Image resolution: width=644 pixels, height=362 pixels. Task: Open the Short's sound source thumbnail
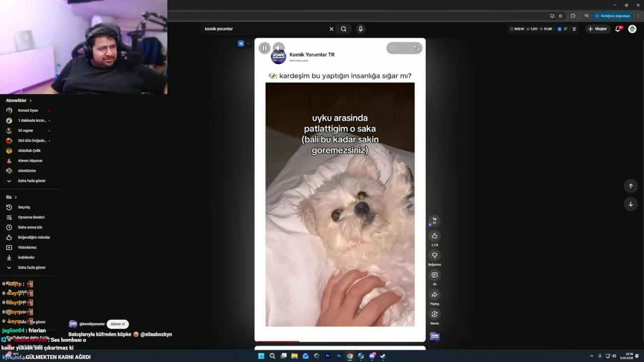pyautogui.click(x=435, y=336)
